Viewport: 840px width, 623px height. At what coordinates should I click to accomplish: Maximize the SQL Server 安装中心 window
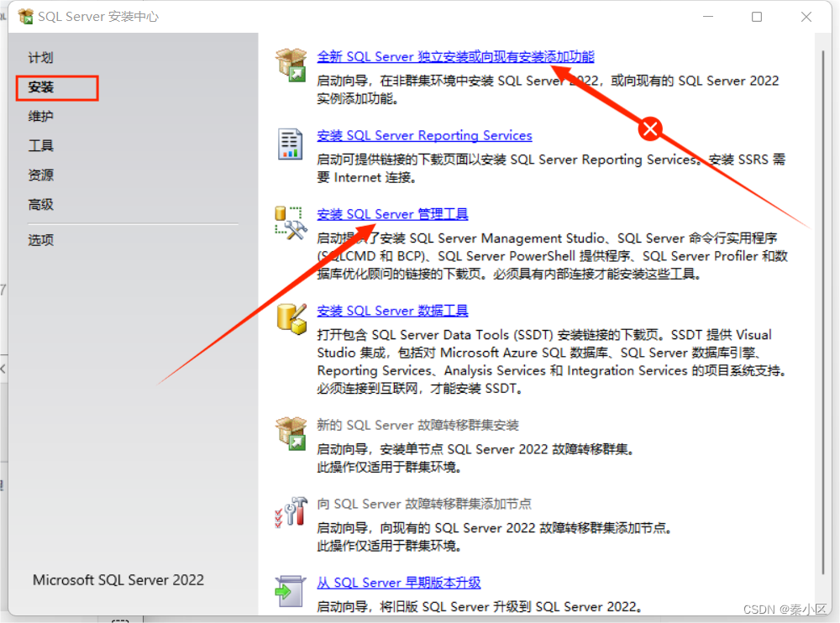pyautogui.click(x=757, y=17)
